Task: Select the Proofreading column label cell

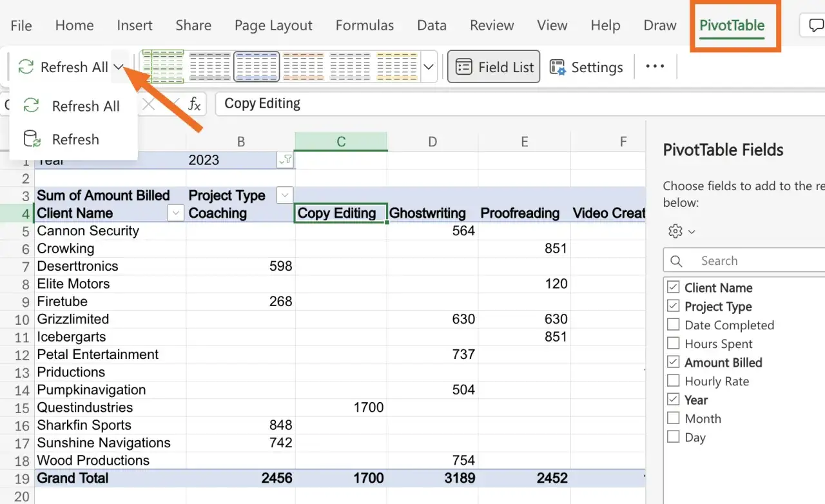Action: [525, 213]
